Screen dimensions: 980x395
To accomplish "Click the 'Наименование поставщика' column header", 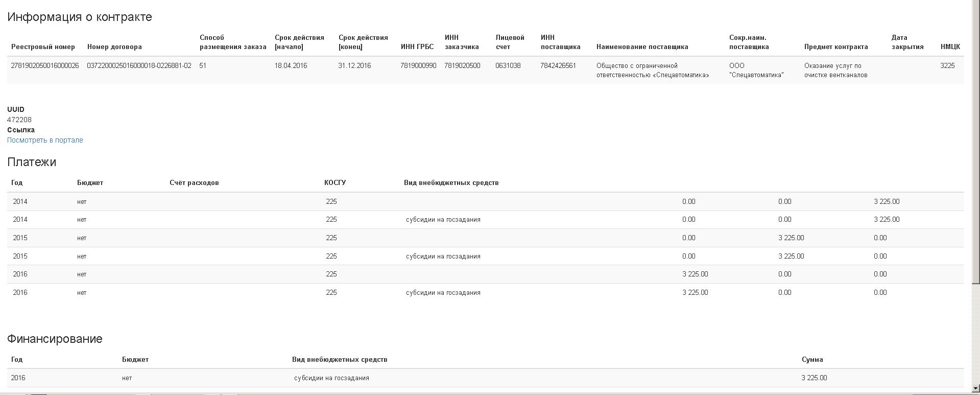I will (642, 47).
